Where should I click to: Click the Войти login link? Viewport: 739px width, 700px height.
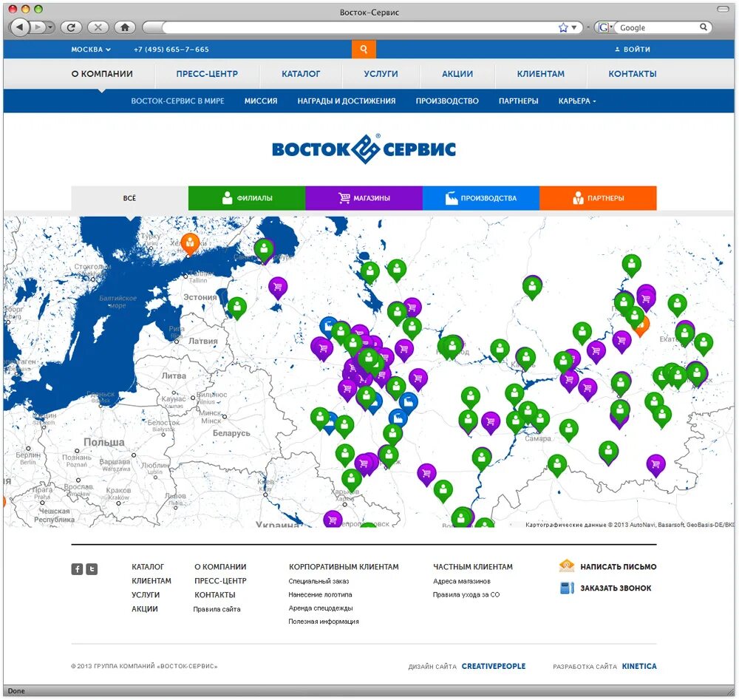pyautogui.click(x=633, y=49)
